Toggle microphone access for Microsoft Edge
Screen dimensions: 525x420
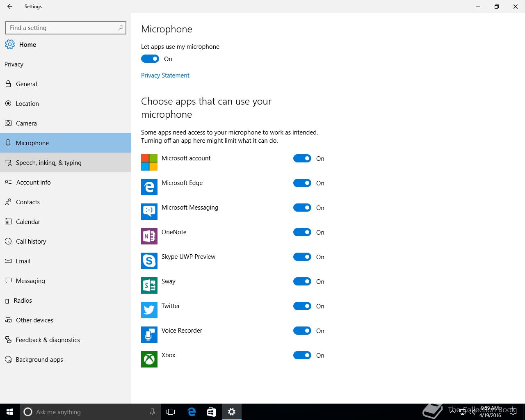[x=302, y=183]
